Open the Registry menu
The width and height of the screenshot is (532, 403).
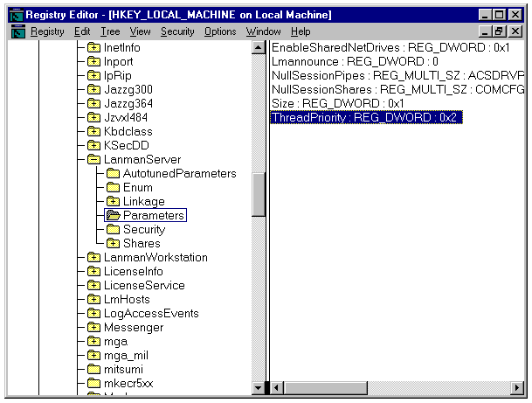tap(47, 31)
